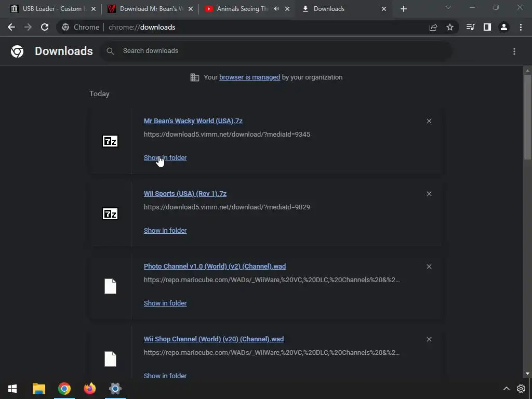This screenshot has height=399, width=532.
Task: Toggle the Chrome side panel
Action: [x=487, y=27]
